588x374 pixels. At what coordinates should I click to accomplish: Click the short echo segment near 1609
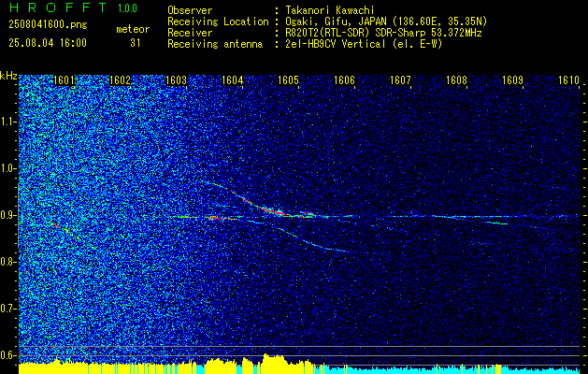pos(499,223)
